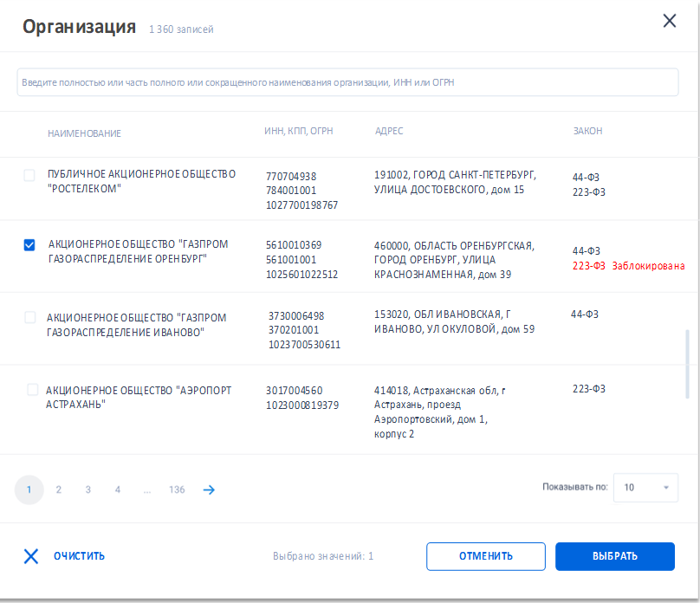Click the ИНН, КПП, ОГРН column header
Screen dimensions: 700x603
299,131
